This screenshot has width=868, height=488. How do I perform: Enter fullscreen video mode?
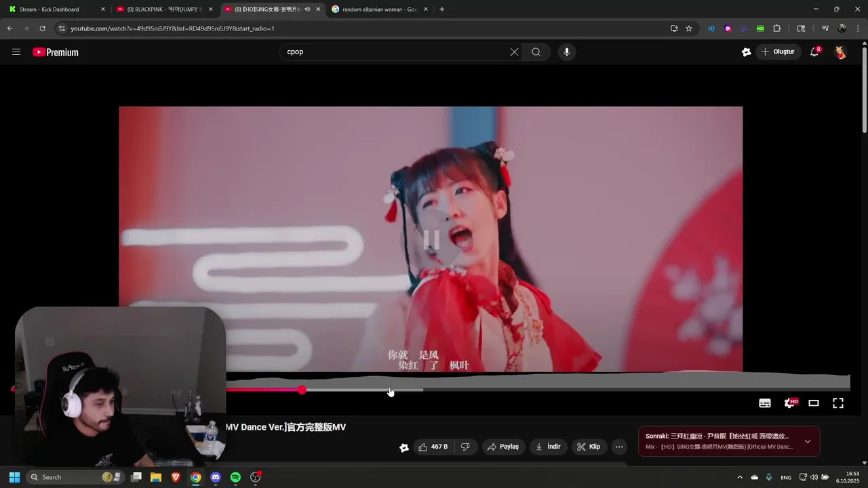[x=838, y=403]
